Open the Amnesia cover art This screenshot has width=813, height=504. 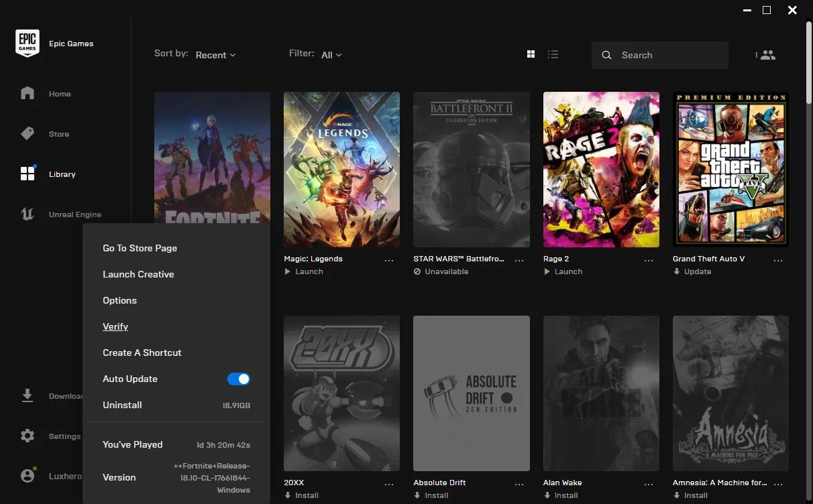[730, 393]
